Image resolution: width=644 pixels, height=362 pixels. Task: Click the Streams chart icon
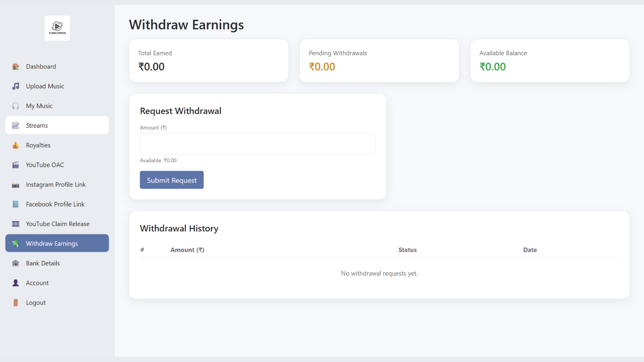15,125
